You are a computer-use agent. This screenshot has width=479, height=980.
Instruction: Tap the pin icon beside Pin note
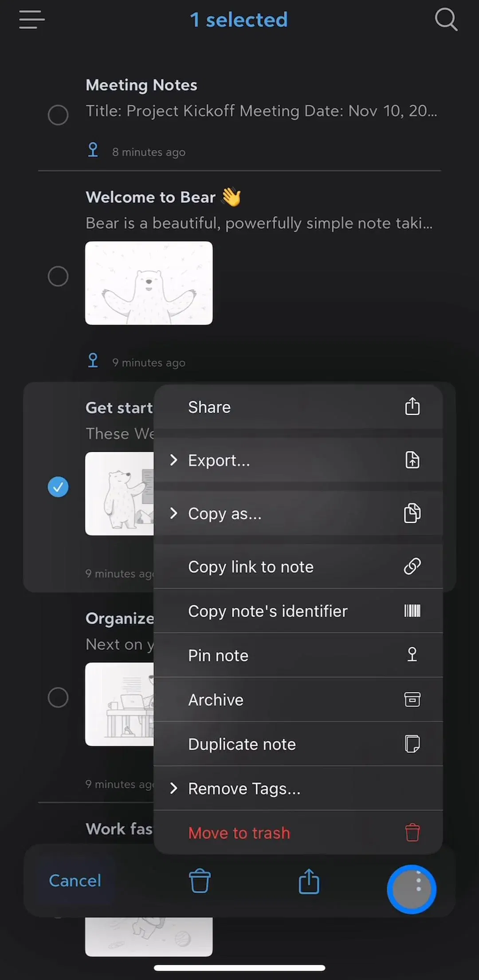412,655
